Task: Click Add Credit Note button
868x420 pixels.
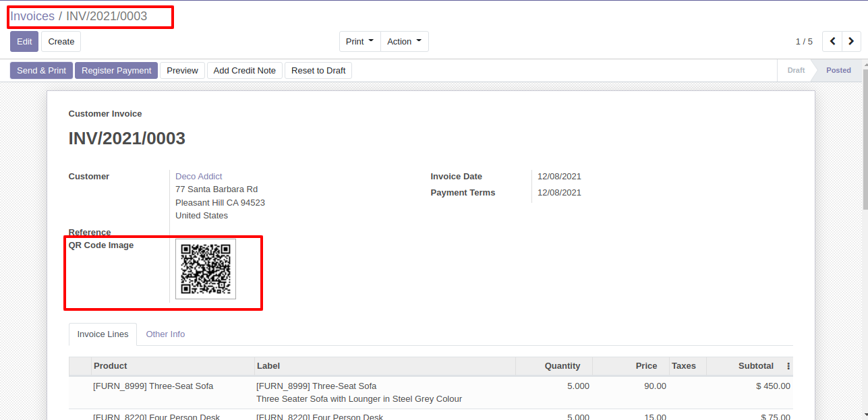Action: tap(244, 71)
